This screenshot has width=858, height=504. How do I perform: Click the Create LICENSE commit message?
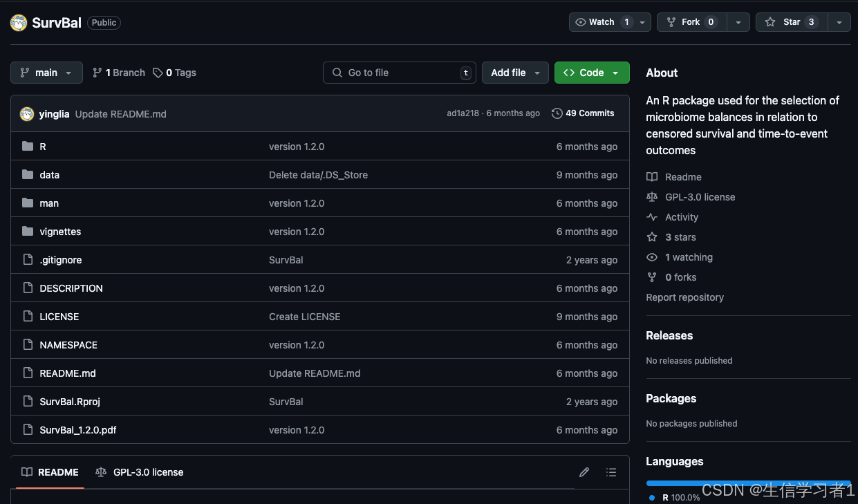[305, 317]
